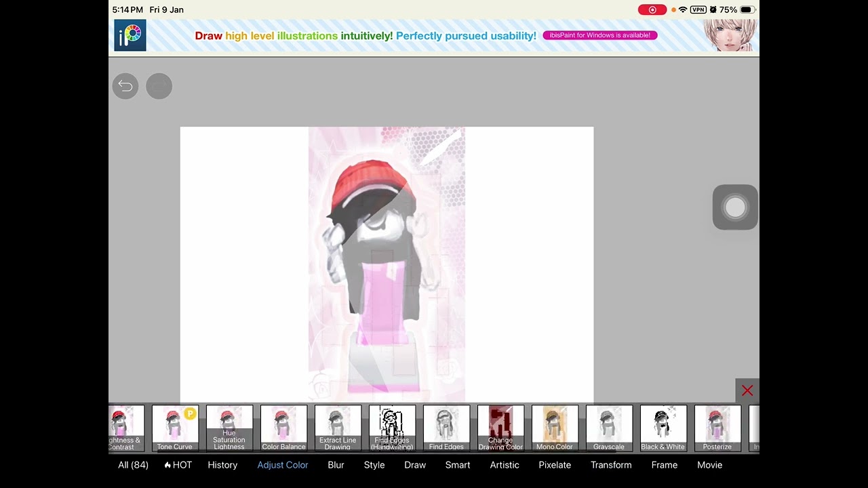868x488 pixels.
Task: Tap the anime girl ad image
Action: 730,35
